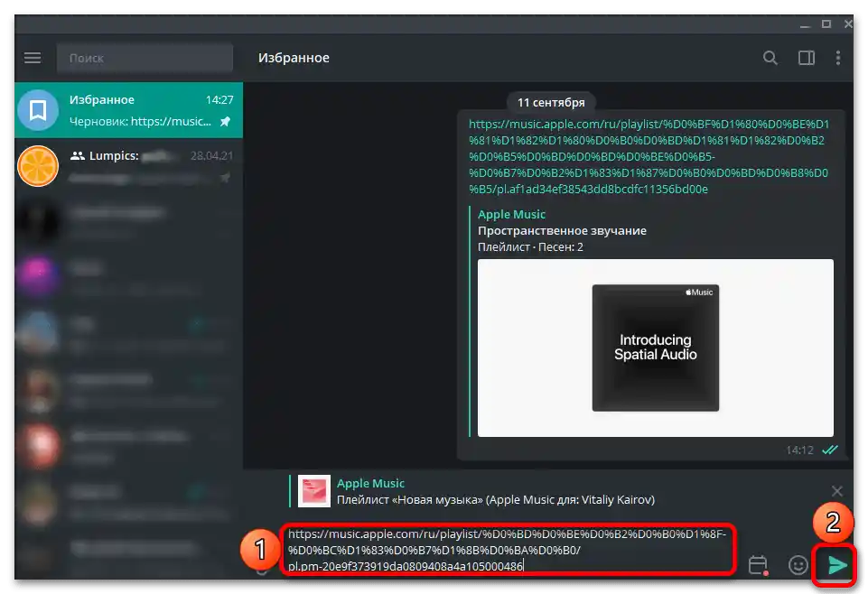This screenshot has width=868, height=594.
Task: Click Пространственное звучание preview heading
Action: click(562, 230)
